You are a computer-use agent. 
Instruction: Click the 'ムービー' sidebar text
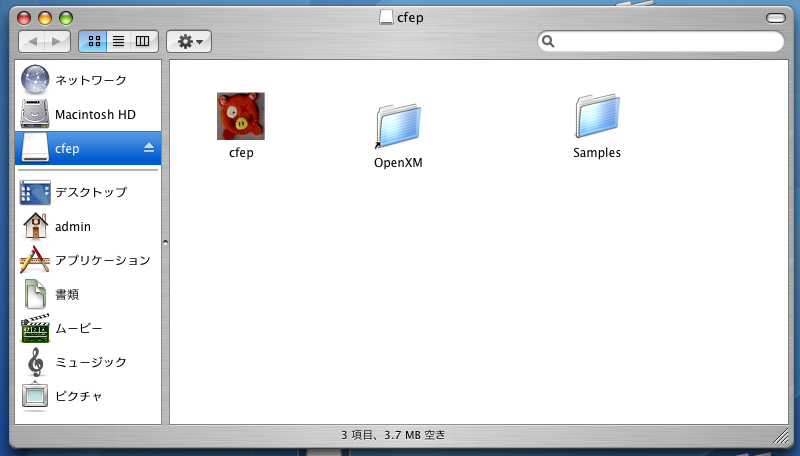click(x=79, y=328)
